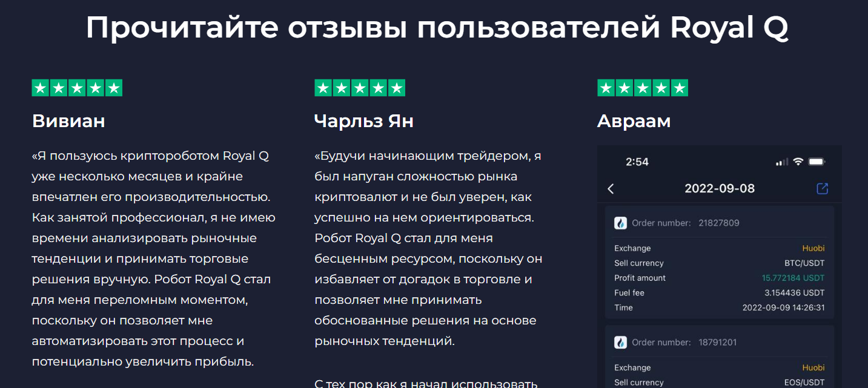Click Чарльз Ян's review line "рыночных тенденций."

[x=385, y=341]
